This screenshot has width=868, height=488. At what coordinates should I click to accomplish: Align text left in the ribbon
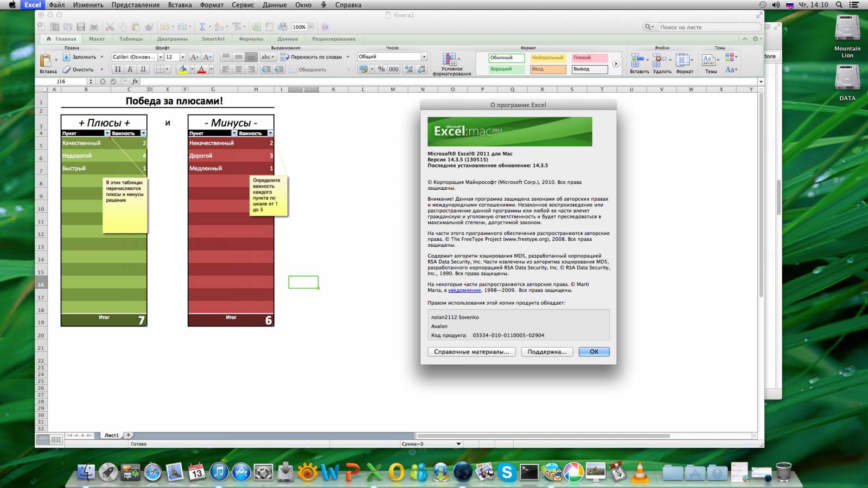pos(226,69)
